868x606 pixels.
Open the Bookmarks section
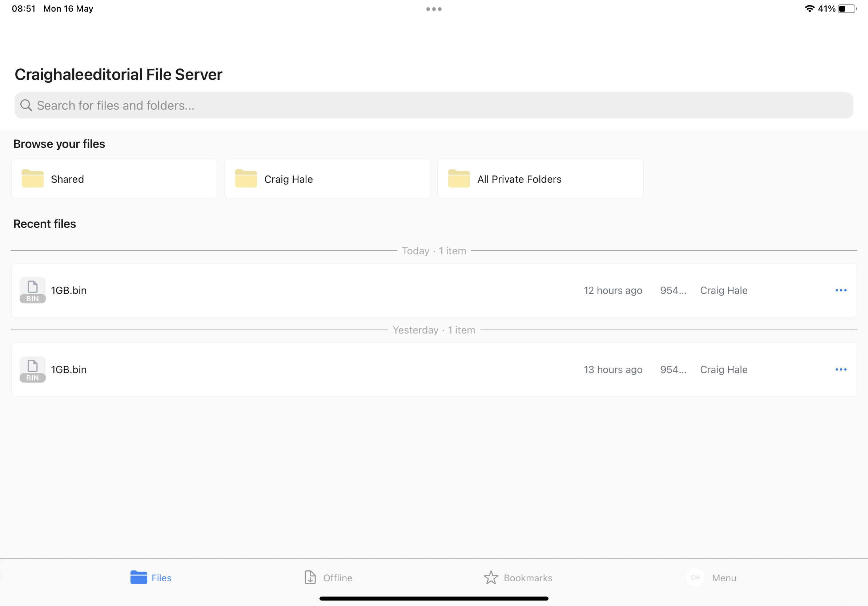click(x=518, y=577)
